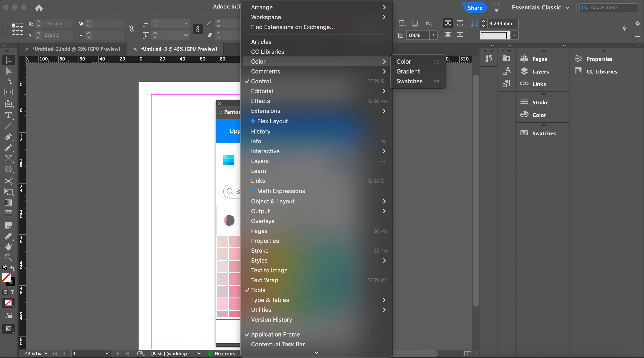Toggle the Control panel menu item
Image resolution: width=644 pixels, height=358 pixels.
point(261,81)
